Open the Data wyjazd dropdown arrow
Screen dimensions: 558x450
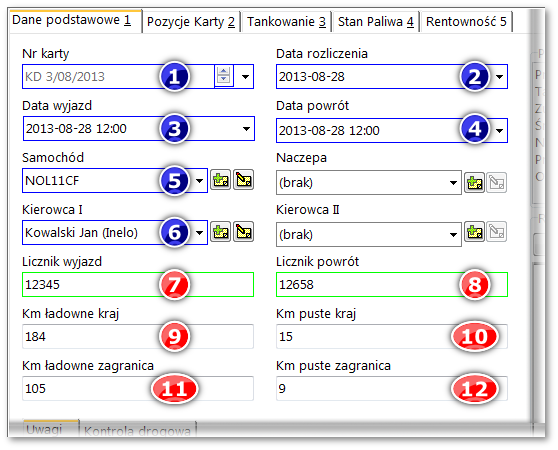246,129
